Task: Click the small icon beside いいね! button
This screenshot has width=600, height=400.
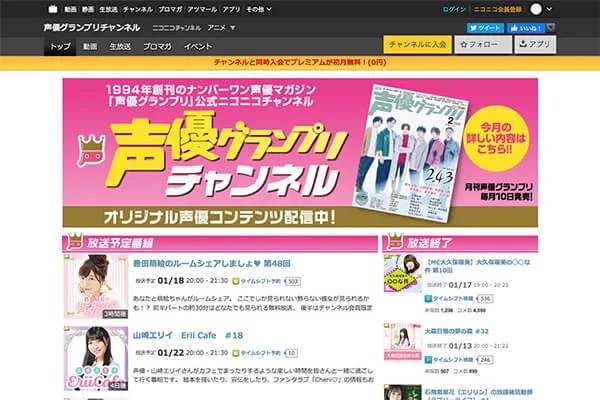Action: [550, 28]
